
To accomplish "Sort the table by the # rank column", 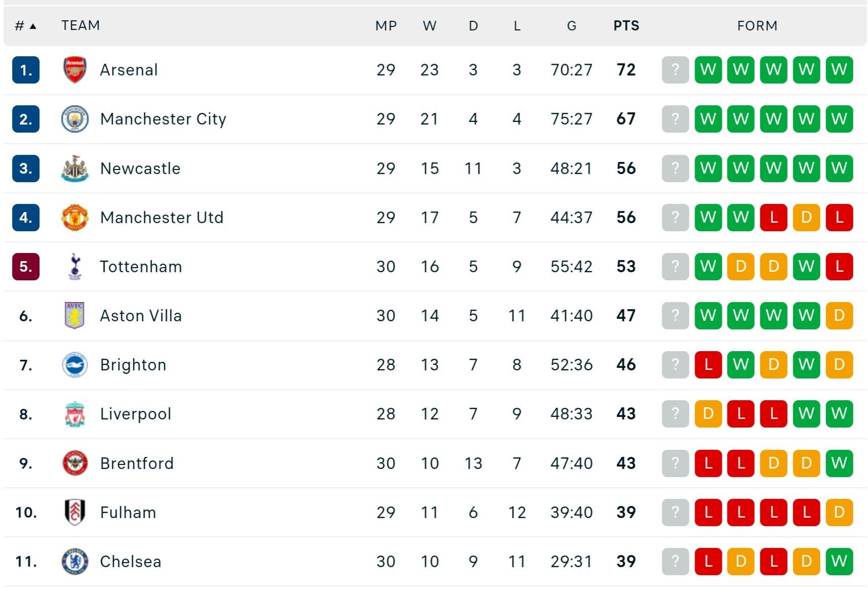I will click(x=25, y=26).
